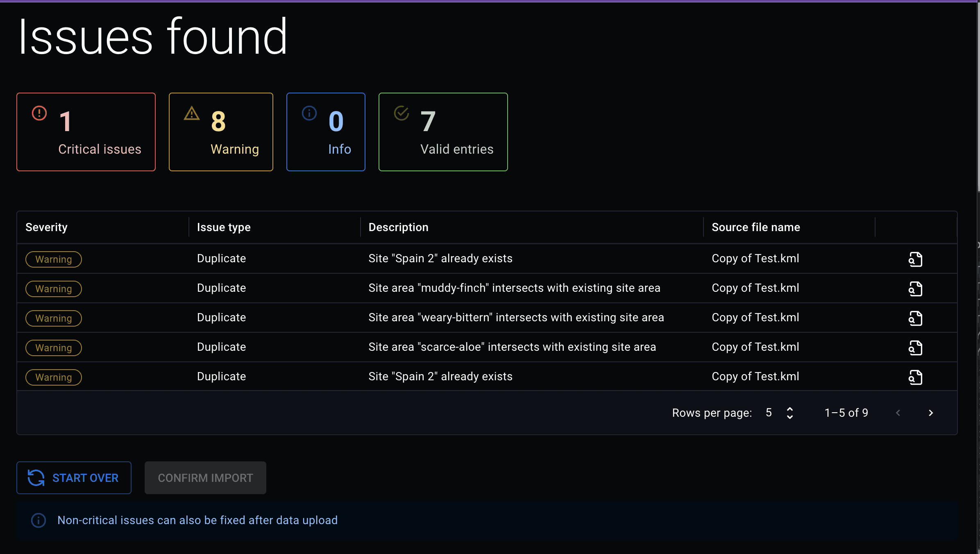Sort by Issue type column header

tap(224, 227)
